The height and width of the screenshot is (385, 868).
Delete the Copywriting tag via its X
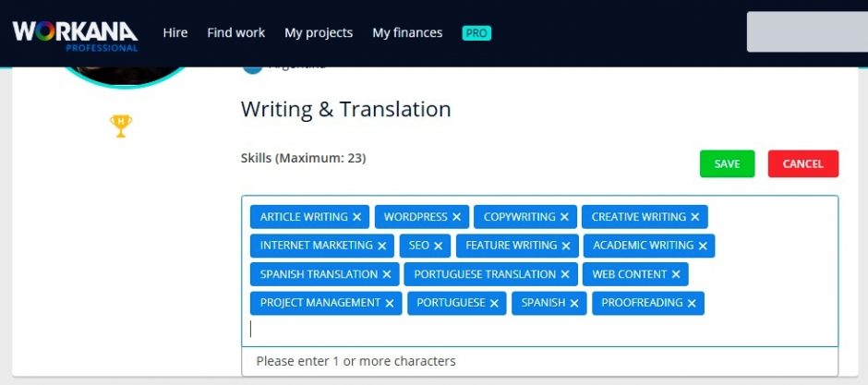564,218
